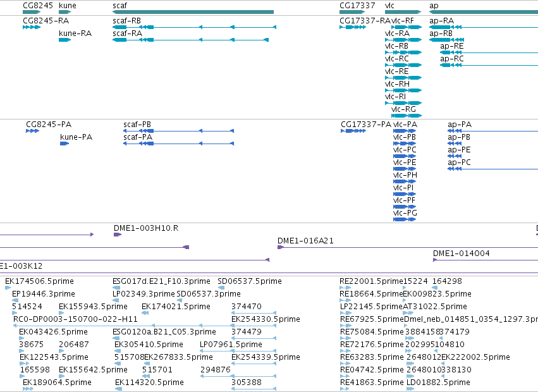538x392 pixels.
Task: Select the vlc-PC protein label
Action: pyautogui.click(x=405, y=150)
